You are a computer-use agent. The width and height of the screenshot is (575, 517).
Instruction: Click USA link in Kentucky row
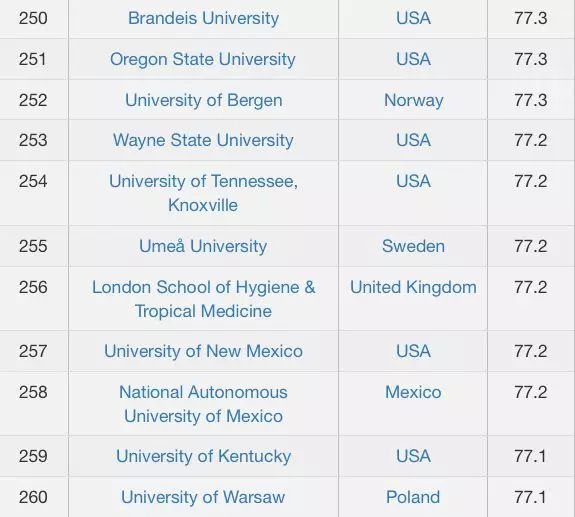pos(413,456)
